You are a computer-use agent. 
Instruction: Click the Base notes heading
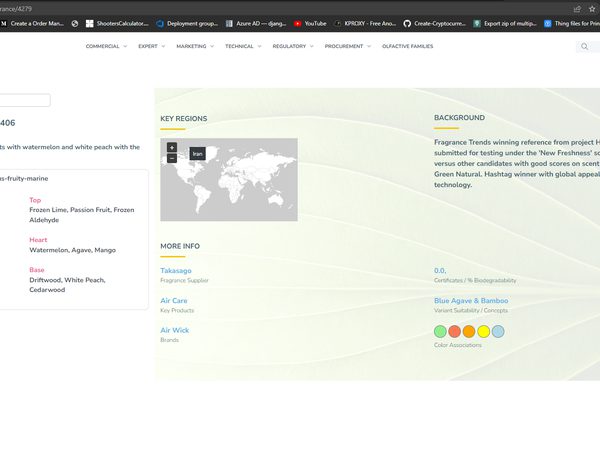(37, 270)
